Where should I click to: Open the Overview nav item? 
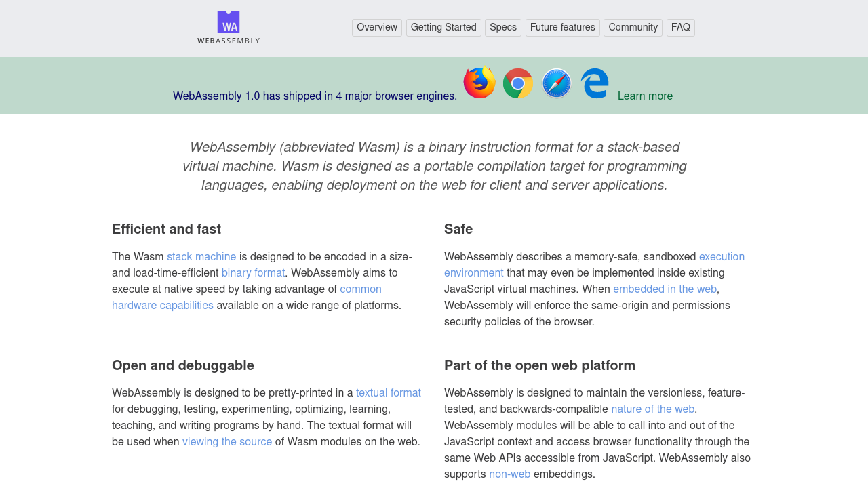coord(377,28)
